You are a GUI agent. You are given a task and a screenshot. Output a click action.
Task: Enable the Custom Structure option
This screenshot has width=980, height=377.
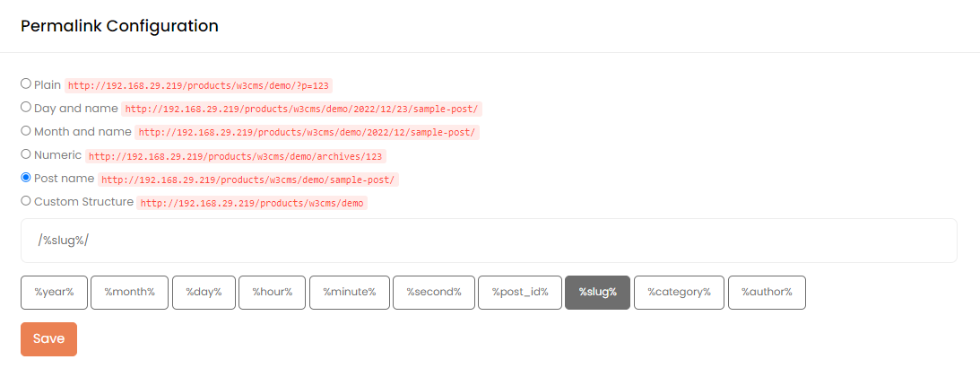tap(26, 201)
